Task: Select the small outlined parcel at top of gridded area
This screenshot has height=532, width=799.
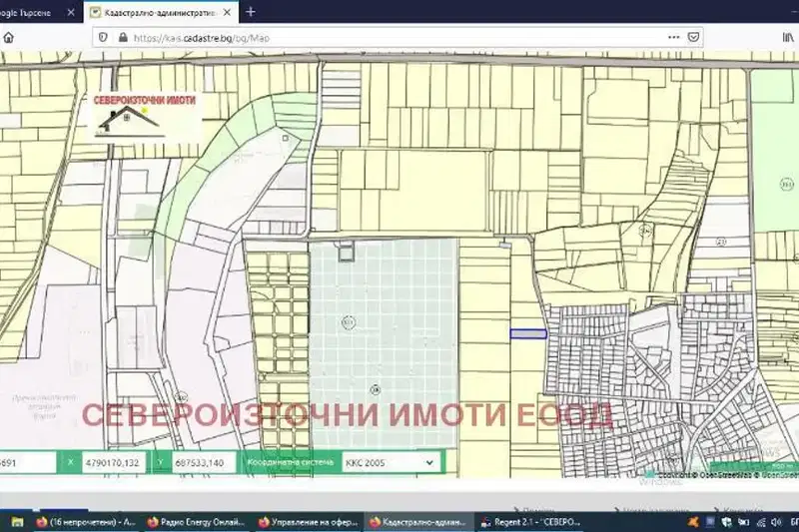Action: (x=346, y=252)
